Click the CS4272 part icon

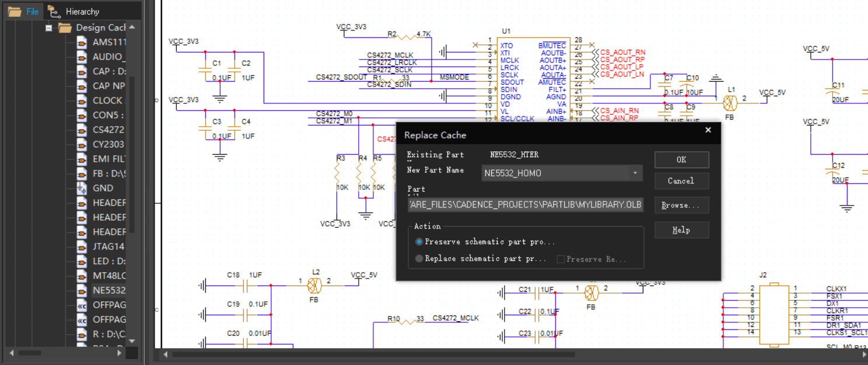tap(82, 130)
